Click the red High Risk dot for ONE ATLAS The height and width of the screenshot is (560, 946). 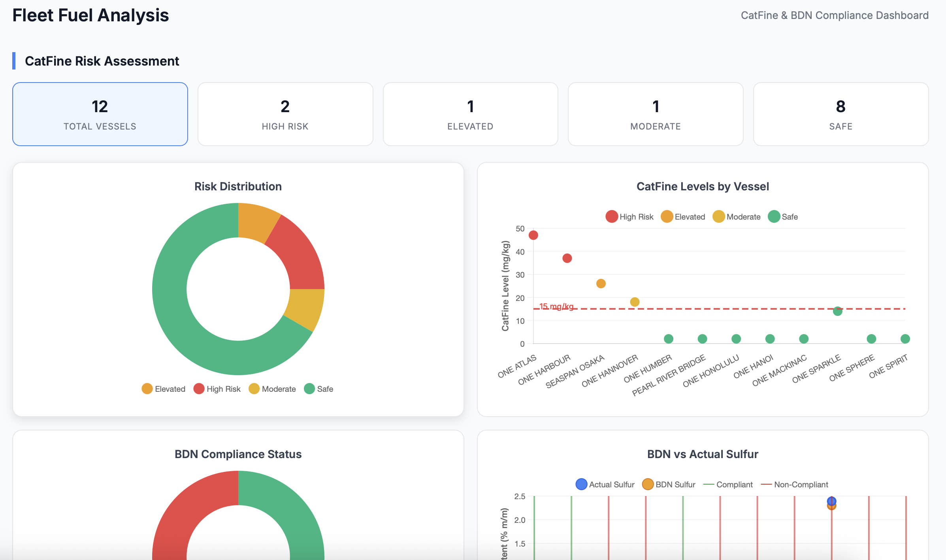pos(533,235)
